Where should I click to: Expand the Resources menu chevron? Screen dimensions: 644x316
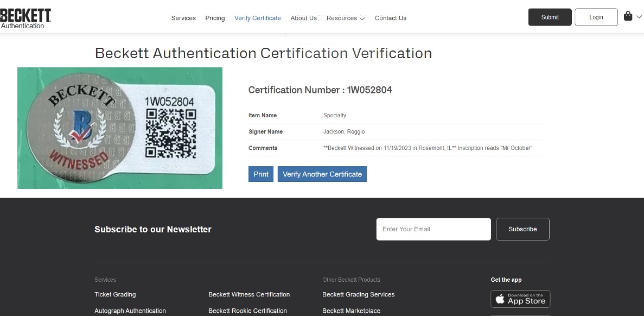pyautogui.click(x=362, y=18)
